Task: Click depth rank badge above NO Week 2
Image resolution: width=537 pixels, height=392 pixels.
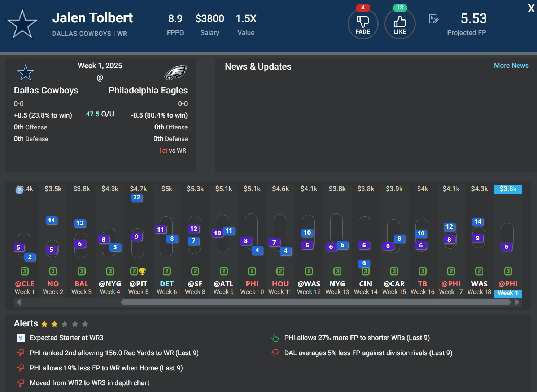Action: pyautogui.click(x=53, y=271)
